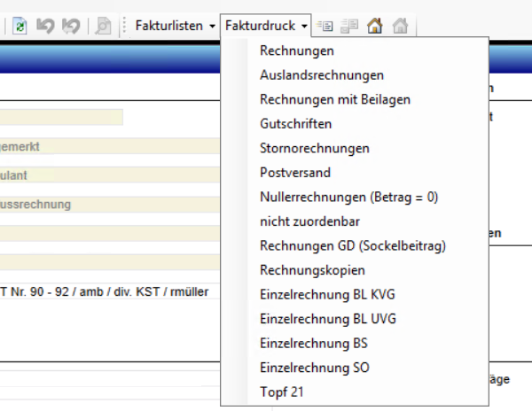Viewport: 532px width, 411px height.
Task: Click the grayed document search icon
Action: (103, 26)
